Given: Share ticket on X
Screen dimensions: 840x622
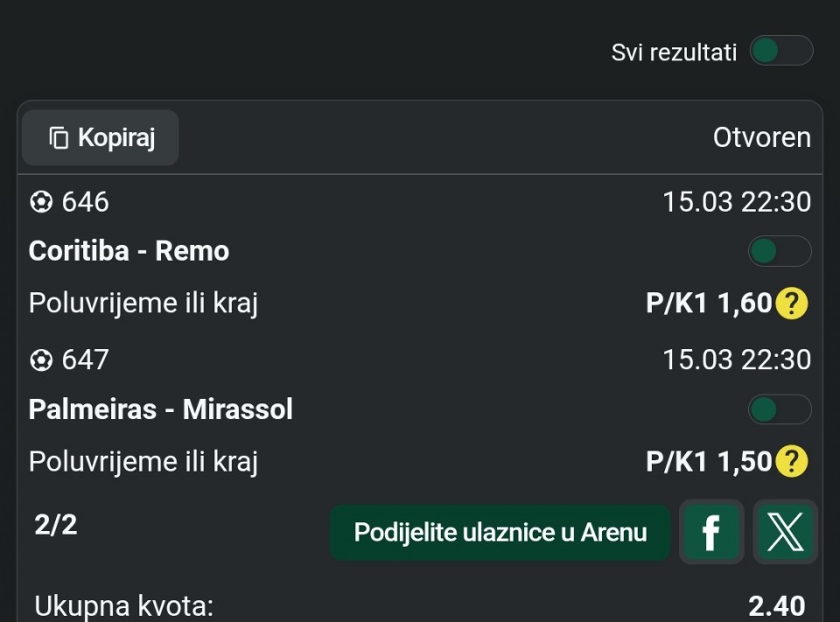Looking at the screenshot, I should point(785,532).
